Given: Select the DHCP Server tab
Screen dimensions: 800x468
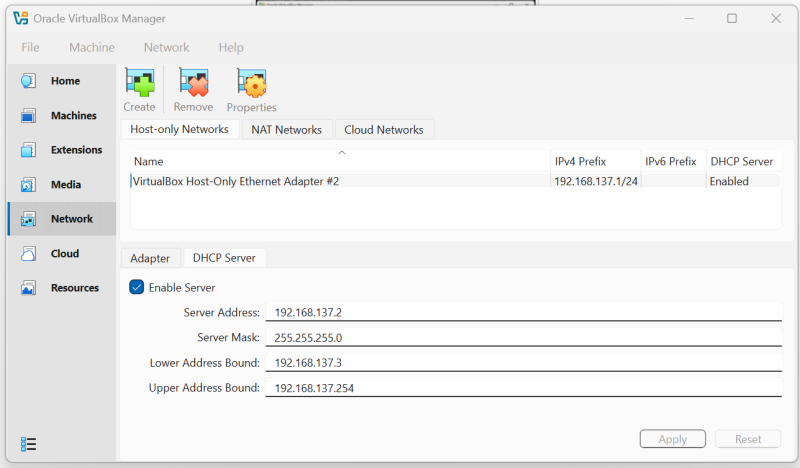Looking at the screenshot, I should point(224,258).
